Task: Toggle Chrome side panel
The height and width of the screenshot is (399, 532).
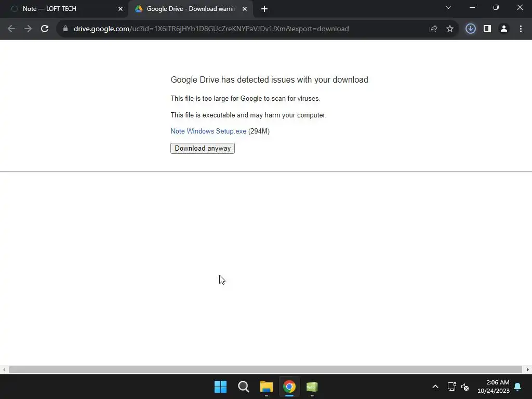Action: coord(487,29)
